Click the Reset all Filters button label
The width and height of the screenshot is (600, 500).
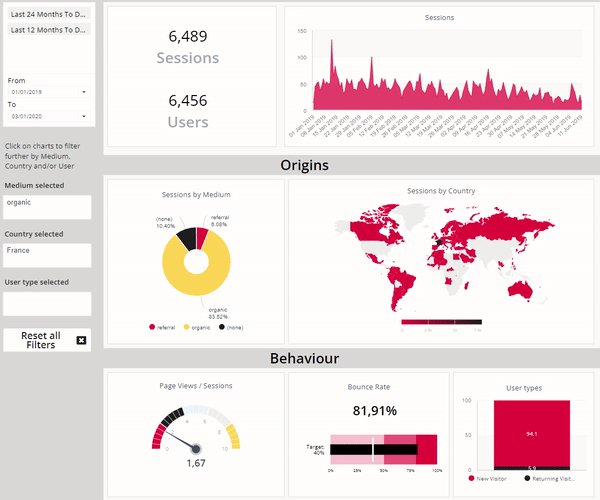41,340
